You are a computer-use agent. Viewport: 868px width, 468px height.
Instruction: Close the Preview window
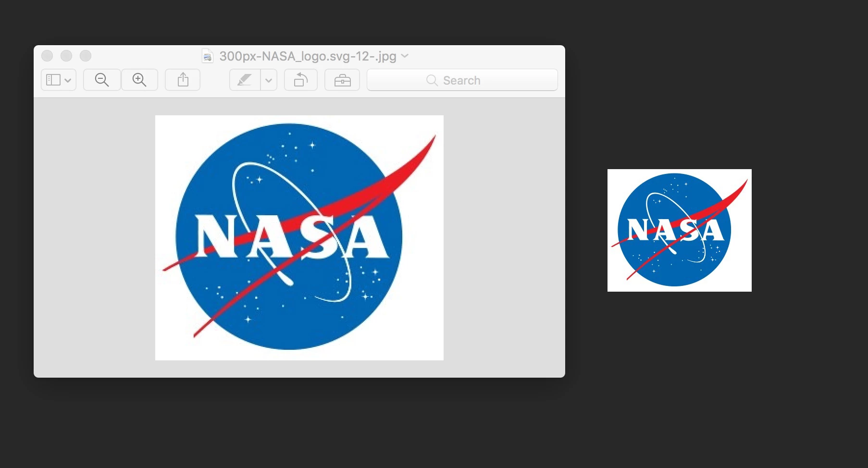pyautogui.click(x=47, y=56)
